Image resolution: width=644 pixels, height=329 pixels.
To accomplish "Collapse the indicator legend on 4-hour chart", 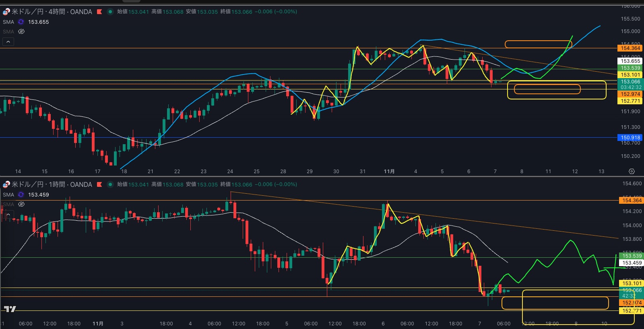I will (x=8, y=41).
